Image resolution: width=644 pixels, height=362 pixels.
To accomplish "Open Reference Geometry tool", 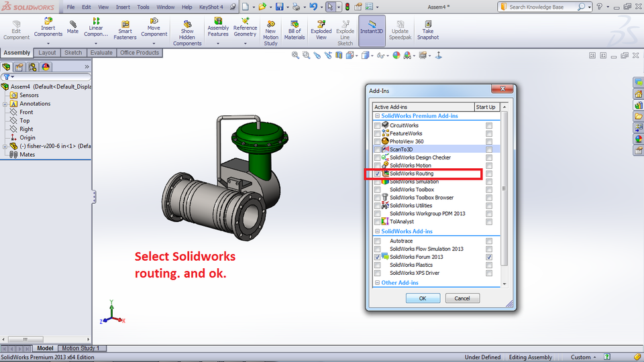I will pos(246,27).
